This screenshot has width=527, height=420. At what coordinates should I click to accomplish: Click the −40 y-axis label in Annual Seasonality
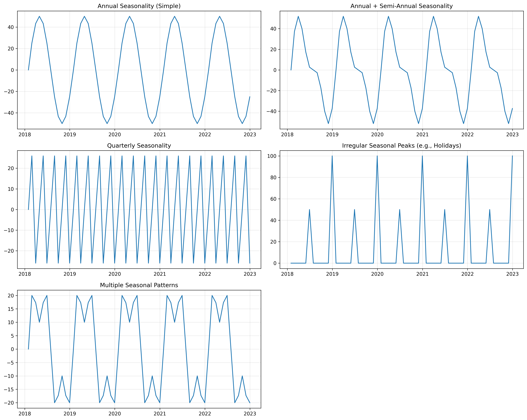coord(9,113)
